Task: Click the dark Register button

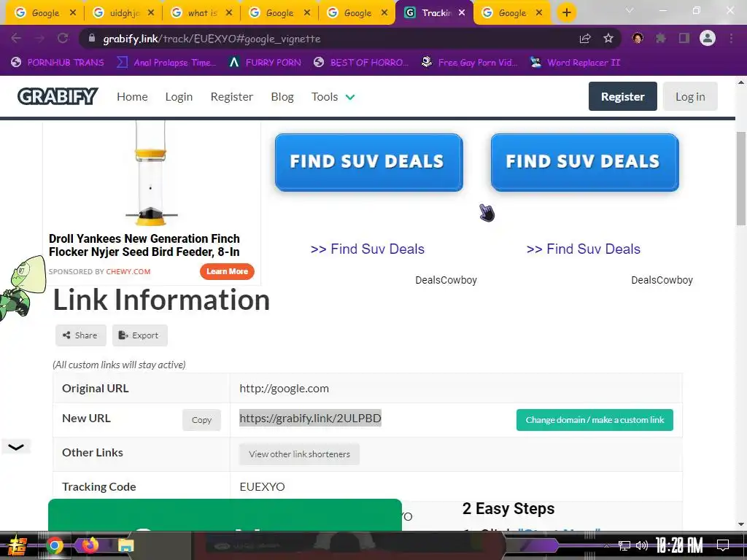Action: [x=623, y=96]
